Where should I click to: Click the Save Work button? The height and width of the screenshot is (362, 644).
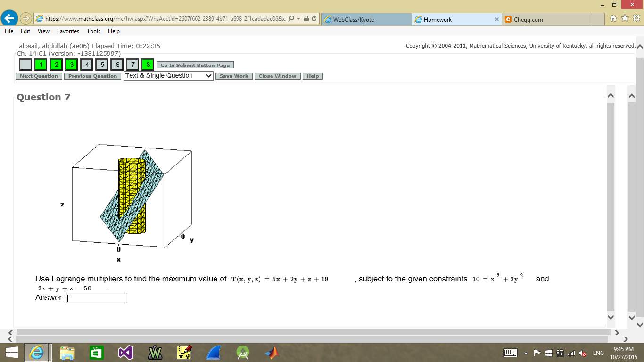[x=233, y=76]
